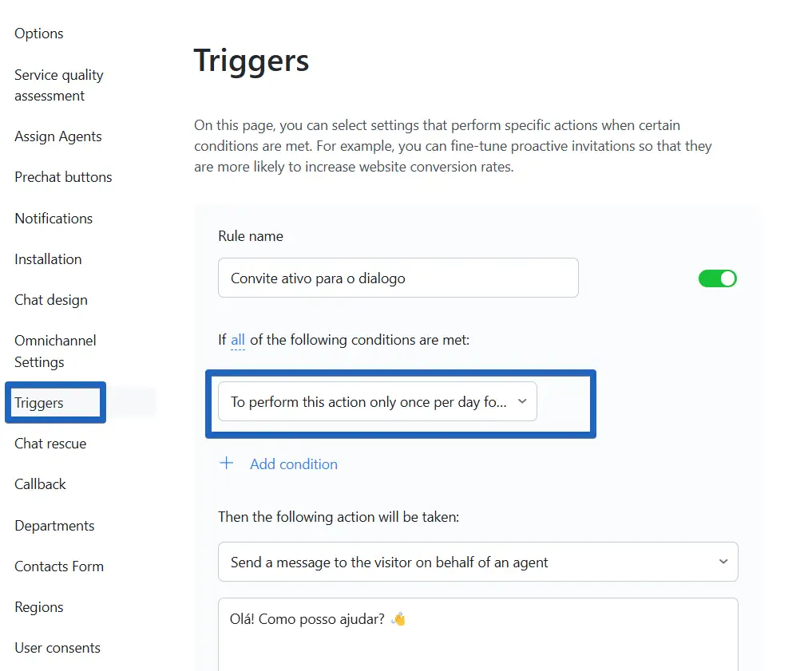
Task: Go to Service quality assessment
Action: click(59, 85)
